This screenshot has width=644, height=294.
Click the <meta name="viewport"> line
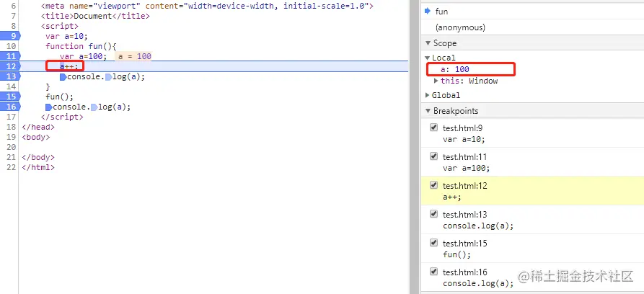click(207, 6)
